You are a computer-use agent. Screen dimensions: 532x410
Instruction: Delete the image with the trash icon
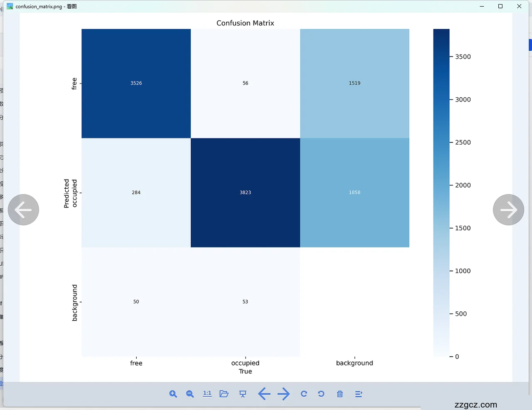(340, 394)
